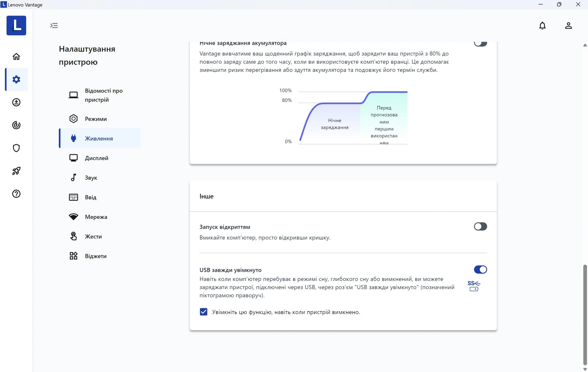
Task: Open the hardware scan gauge icon
Action: pos(16,125)
